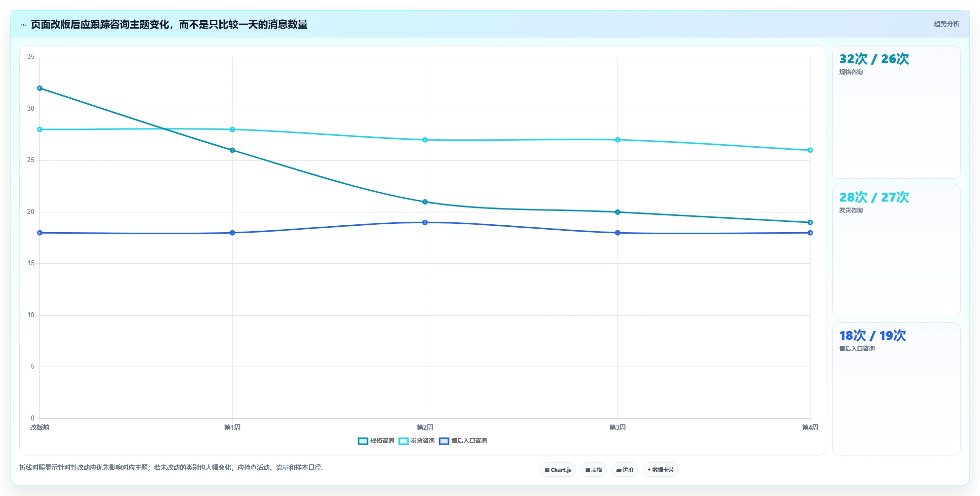Click the x-axis label 第1周
This screenshot has width=980, height=496.
pyautogui.click(x=232, y=427)
